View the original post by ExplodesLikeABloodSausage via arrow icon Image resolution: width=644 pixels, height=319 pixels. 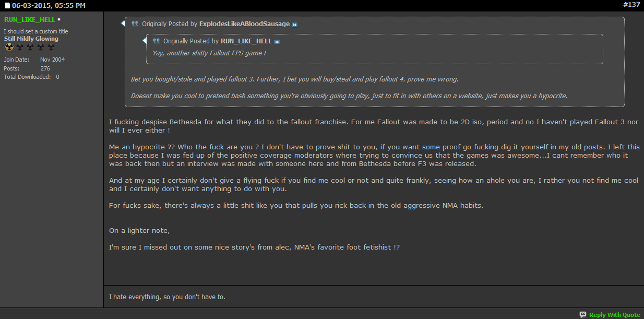(294, 25)
